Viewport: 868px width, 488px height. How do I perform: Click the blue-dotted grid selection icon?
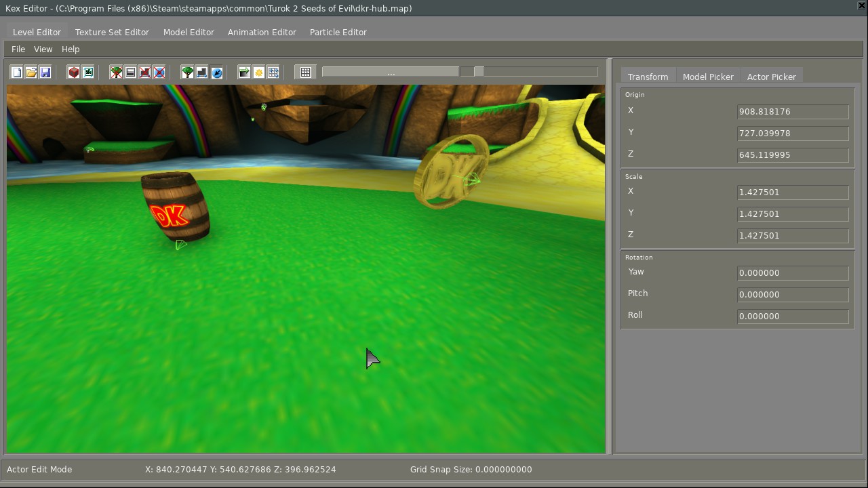(x=273, y=73)
